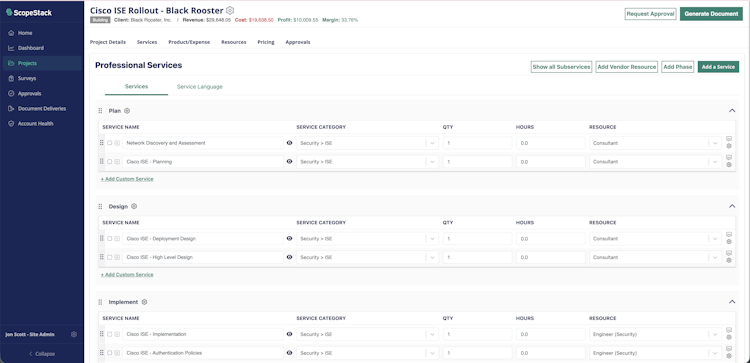
Task: Open Resource dropdown for Cisco ISE - Planning row
Action: pyautogui.click(x=655, y=162)
